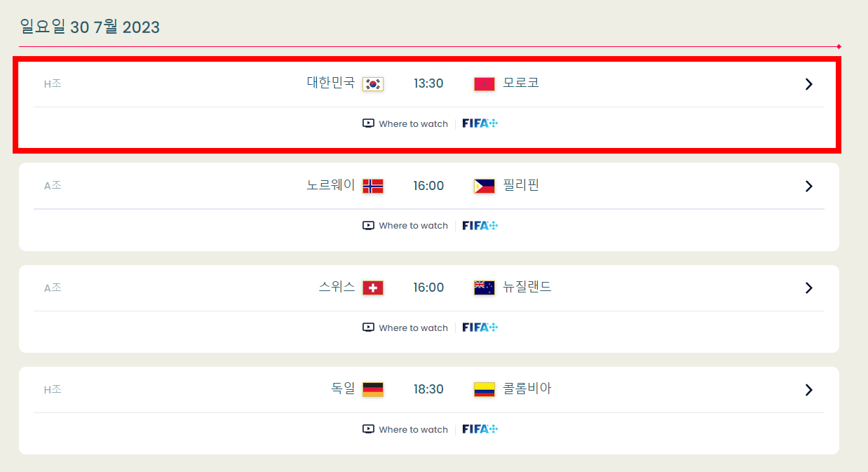Expand the Korea versus Morocco match chevron
The image size is (868, 472).
[808, 83]
